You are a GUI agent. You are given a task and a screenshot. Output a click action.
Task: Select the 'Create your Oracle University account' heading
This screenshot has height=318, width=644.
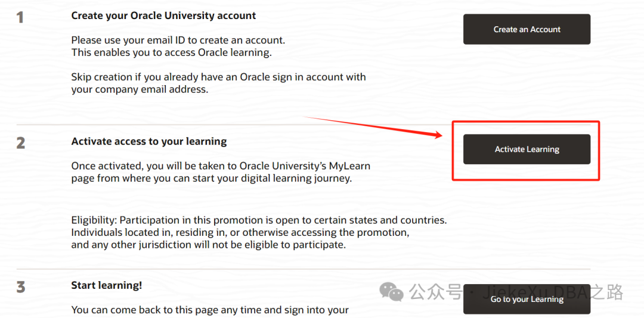click(x=163, y=15)
